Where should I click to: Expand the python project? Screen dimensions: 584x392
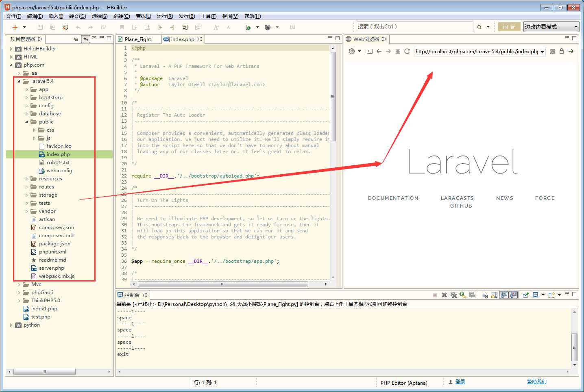(11, 325)
